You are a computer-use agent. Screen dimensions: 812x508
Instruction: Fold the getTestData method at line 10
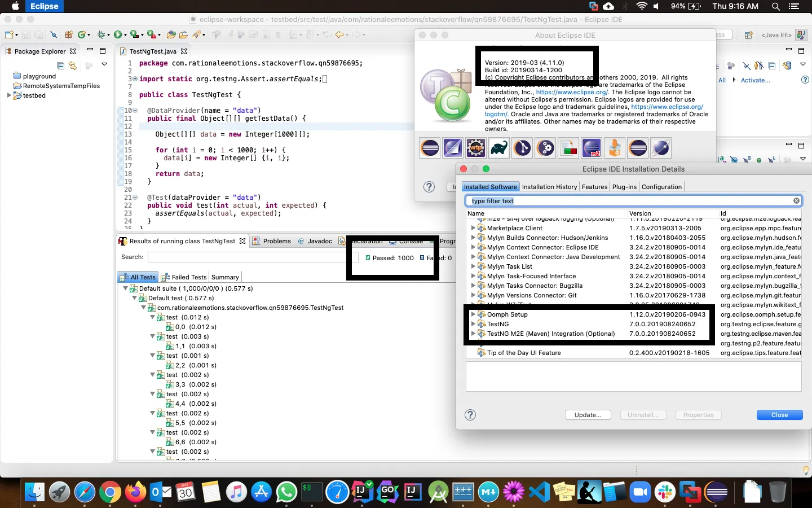point(135,111)
